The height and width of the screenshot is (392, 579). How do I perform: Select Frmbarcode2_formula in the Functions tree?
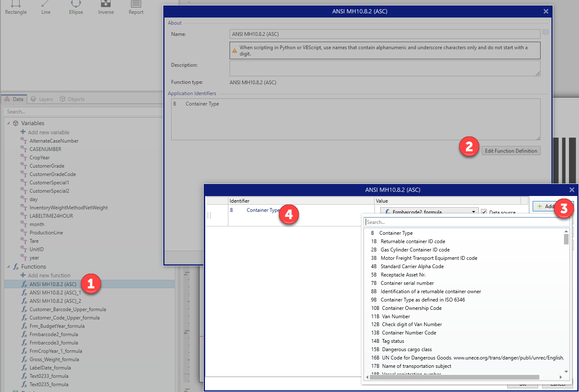53,334
